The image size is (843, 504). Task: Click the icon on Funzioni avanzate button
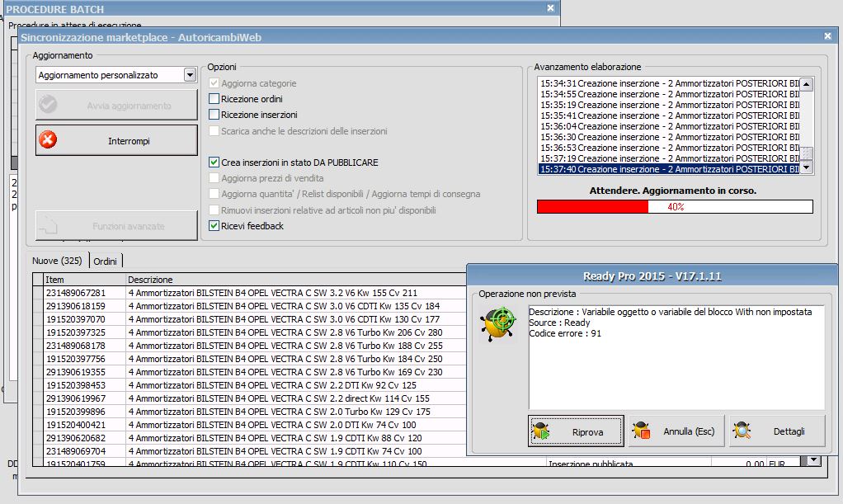click(x=48, y=225)
